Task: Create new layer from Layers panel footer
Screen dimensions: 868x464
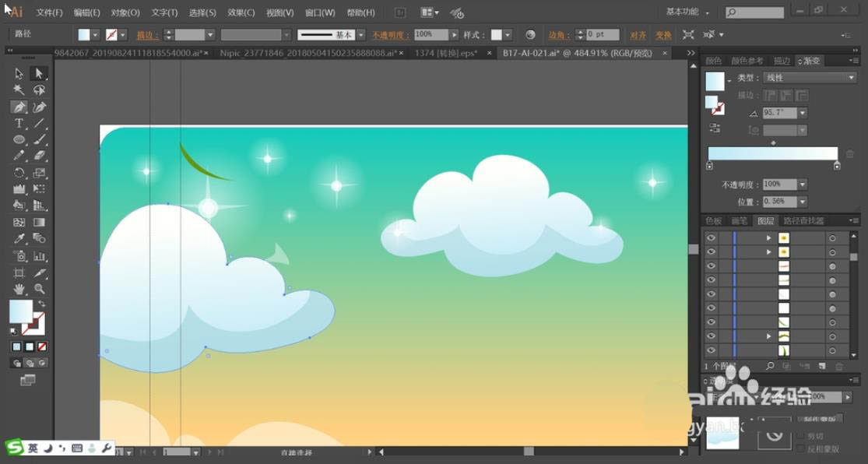Action: [x=822, y=366]
